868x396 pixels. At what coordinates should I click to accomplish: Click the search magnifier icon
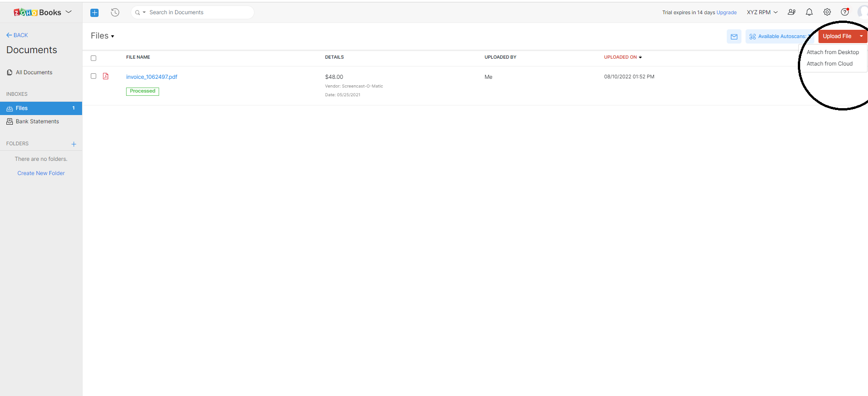(x=137, y=13)
